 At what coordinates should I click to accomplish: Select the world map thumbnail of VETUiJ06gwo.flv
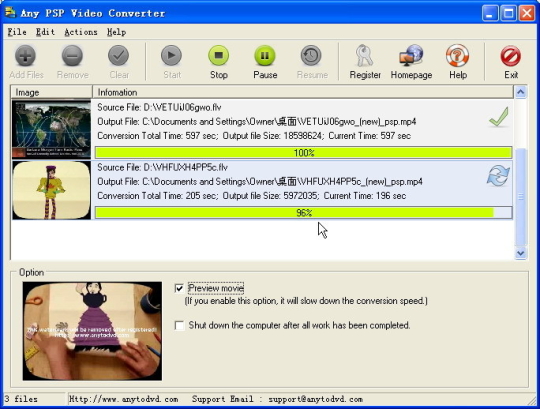(x=52, y=129)
